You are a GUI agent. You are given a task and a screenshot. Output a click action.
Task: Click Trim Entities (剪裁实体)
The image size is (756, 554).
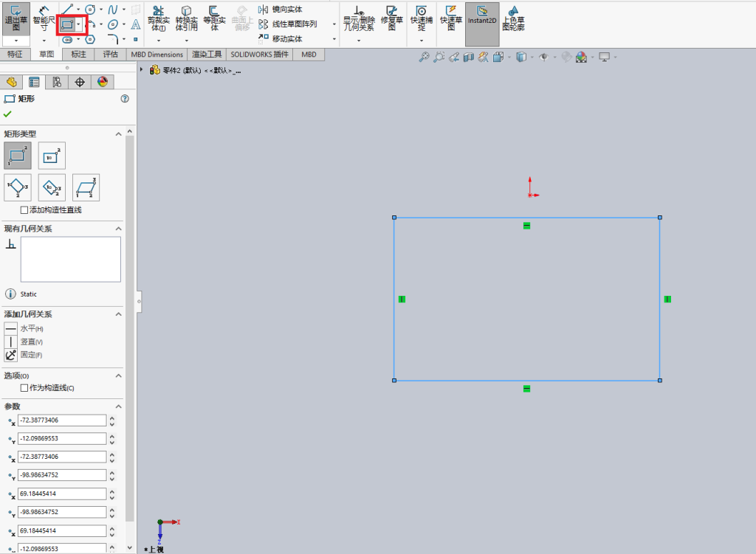(x=159, y=18)
